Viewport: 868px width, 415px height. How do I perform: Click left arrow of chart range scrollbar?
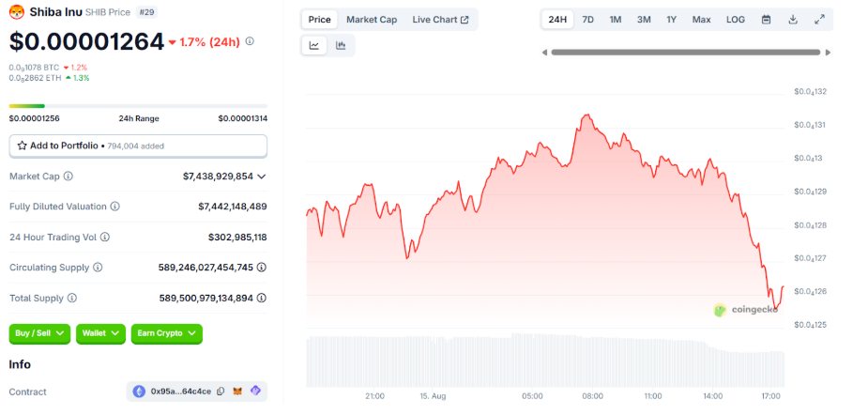coord(544,53)
